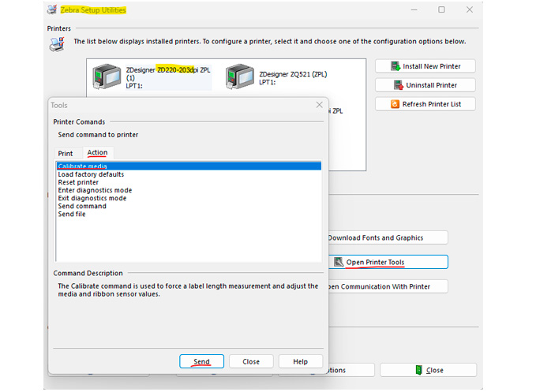The height and width of the screenshot is (392, 536).
Task: Click the printers list icon beside the description
Action: pos(57,44)
